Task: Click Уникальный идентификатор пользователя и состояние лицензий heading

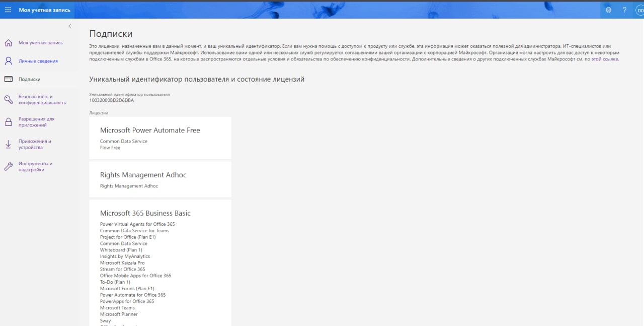Action: point(197,79)
